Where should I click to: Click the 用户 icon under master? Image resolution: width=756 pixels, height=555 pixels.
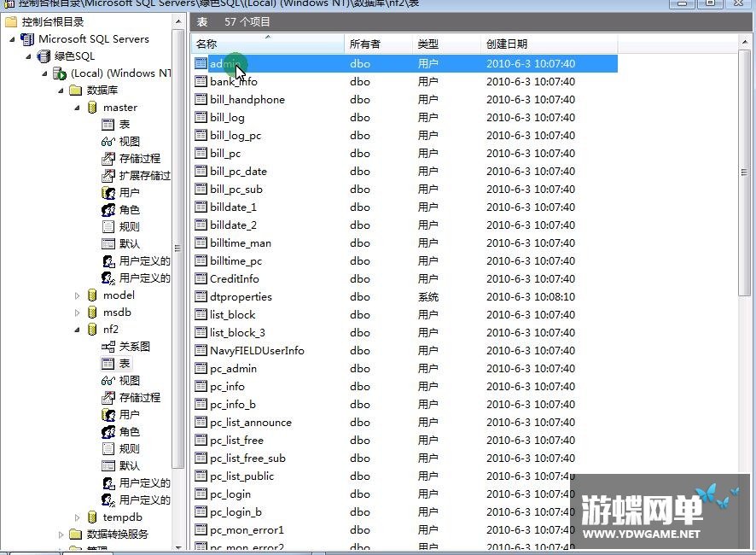tap(108, 193)
